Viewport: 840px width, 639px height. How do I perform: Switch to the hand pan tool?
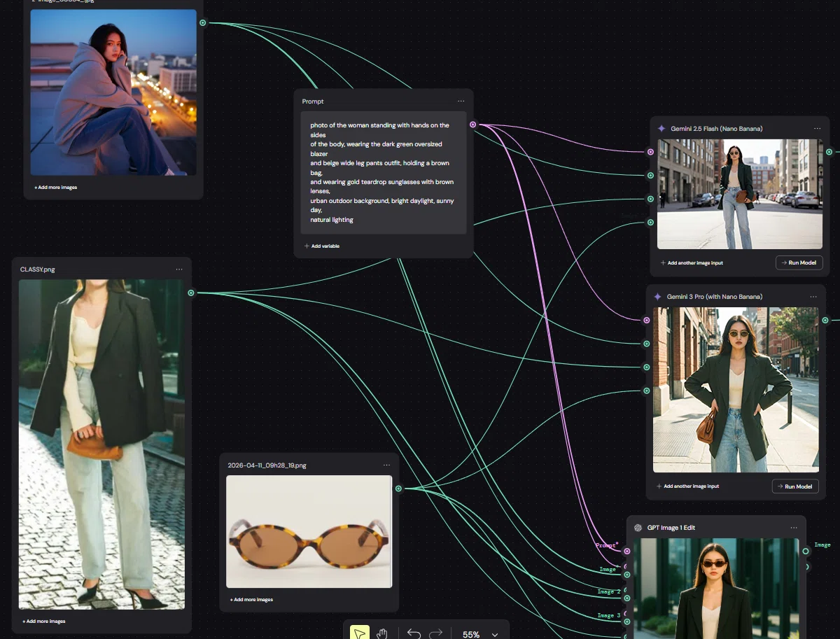tap(382, 633)
